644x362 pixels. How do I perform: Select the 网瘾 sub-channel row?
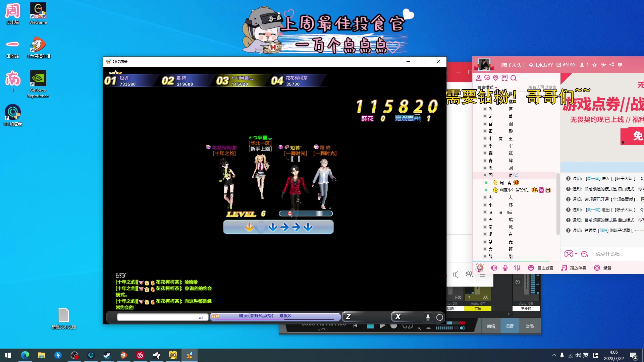(x=515, y=175)
